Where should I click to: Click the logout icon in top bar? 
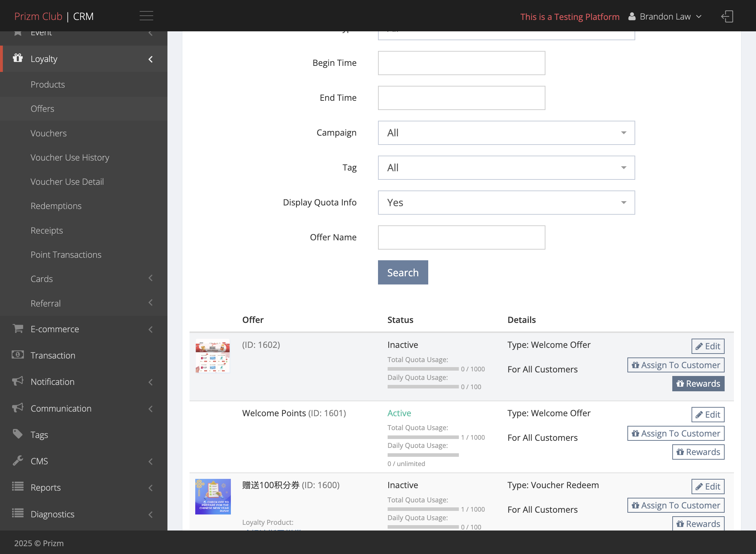(727, 16)
